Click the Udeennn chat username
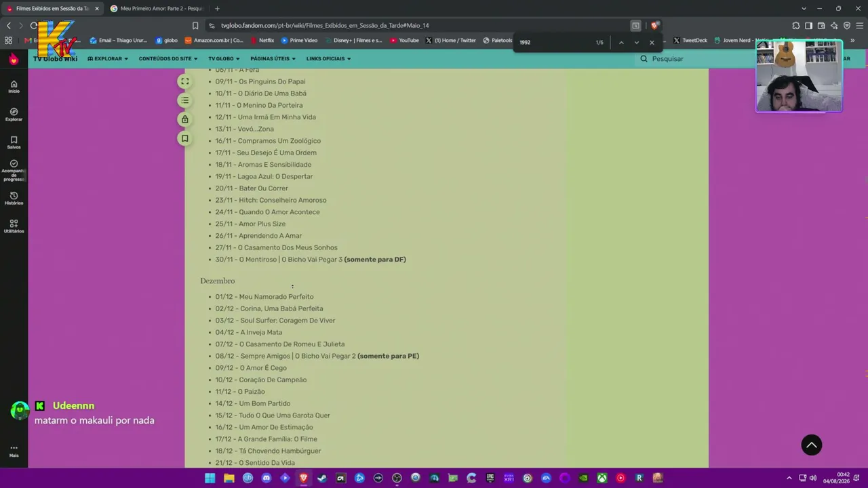 click(x=73, y=406)
